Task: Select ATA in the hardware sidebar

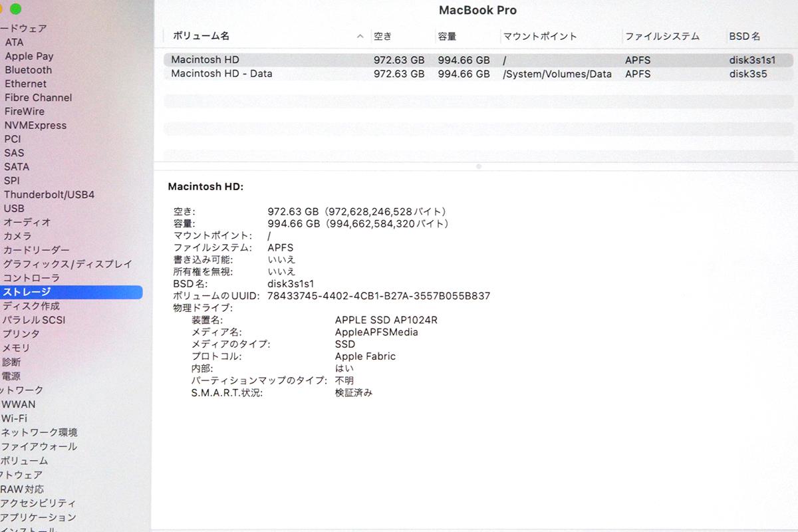Action: [14, 42]
